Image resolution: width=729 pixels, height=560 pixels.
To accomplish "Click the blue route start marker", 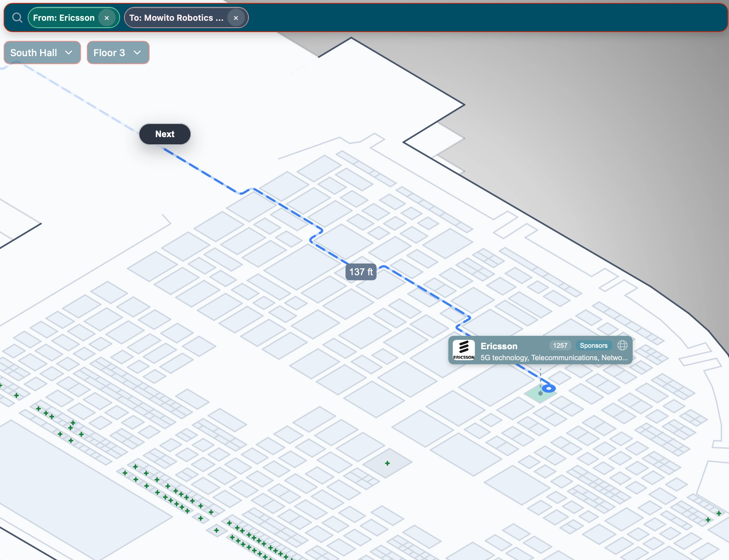I will coord(549,389).
